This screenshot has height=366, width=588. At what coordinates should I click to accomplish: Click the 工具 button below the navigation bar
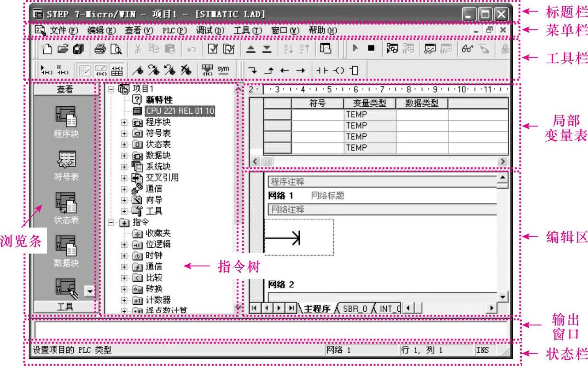pyautogui.click(x=65, y=306)
